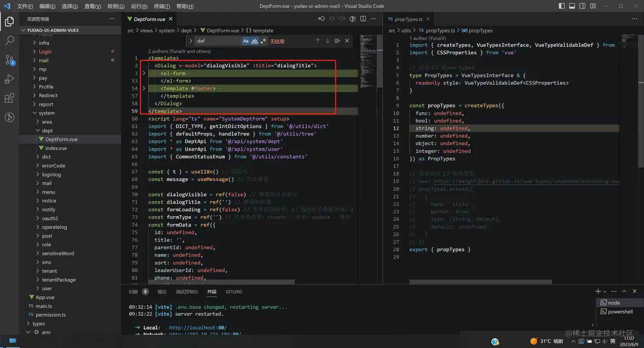Open the 选择(S) menu

pos(70,6)
